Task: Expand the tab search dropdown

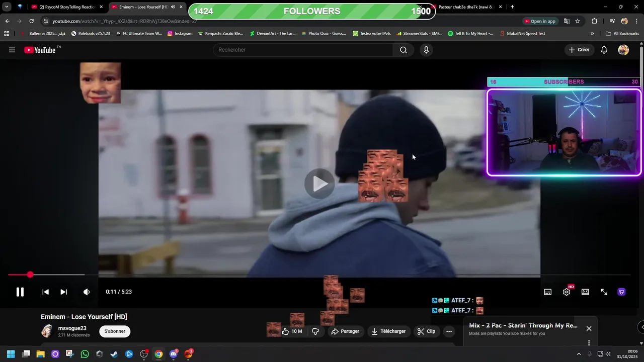Action: pyautogui.click(x=7, y=7)
